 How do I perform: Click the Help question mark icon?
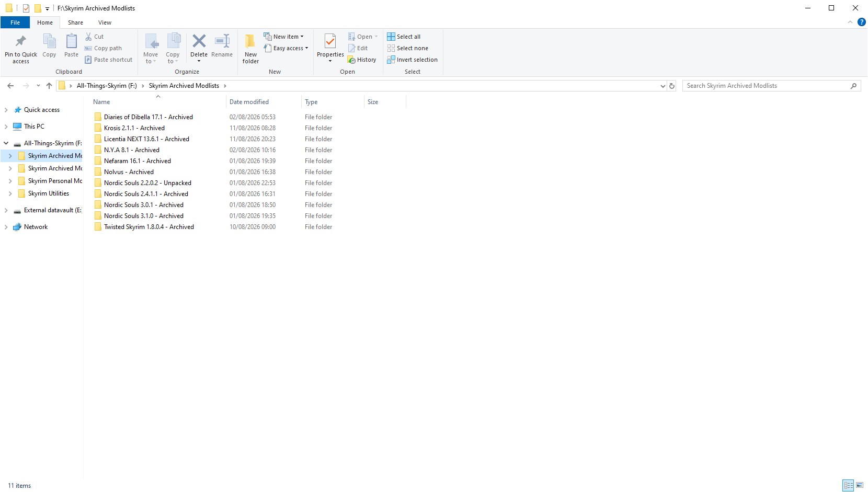(x=862, y=22)
